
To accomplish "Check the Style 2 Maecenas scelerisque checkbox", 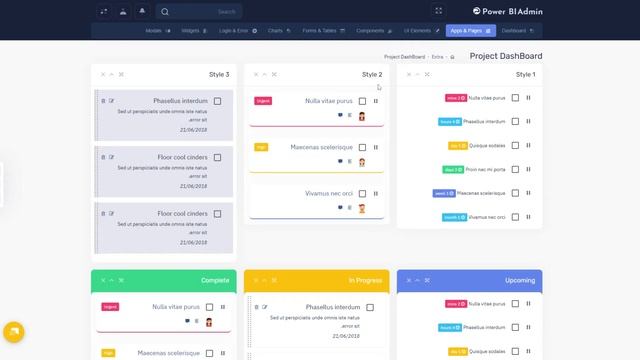I will point(362,147).
